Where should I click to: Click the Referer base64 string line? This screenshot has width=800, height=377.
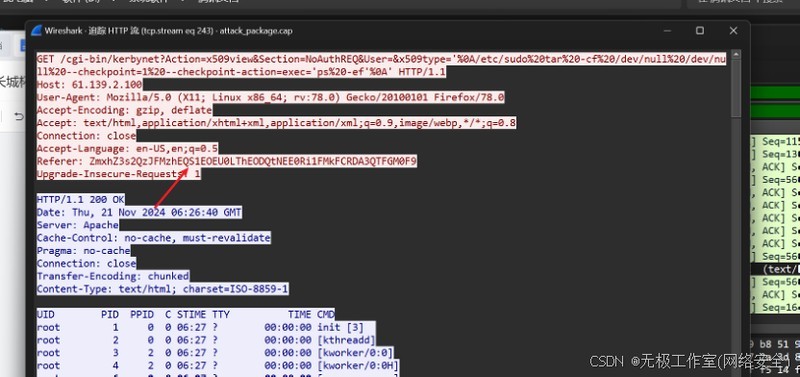(227, 161)
